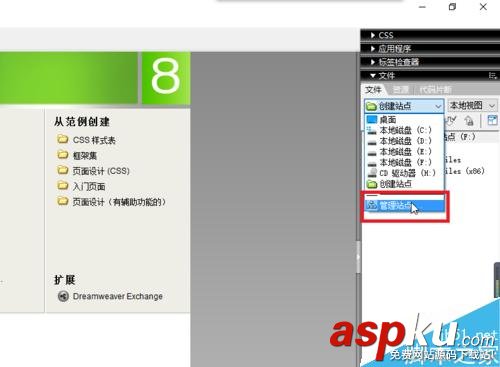The height and width of the screenshot is (367, 500).
Task: Minimize the Dreamweaver window
Action: click(422, 7)
